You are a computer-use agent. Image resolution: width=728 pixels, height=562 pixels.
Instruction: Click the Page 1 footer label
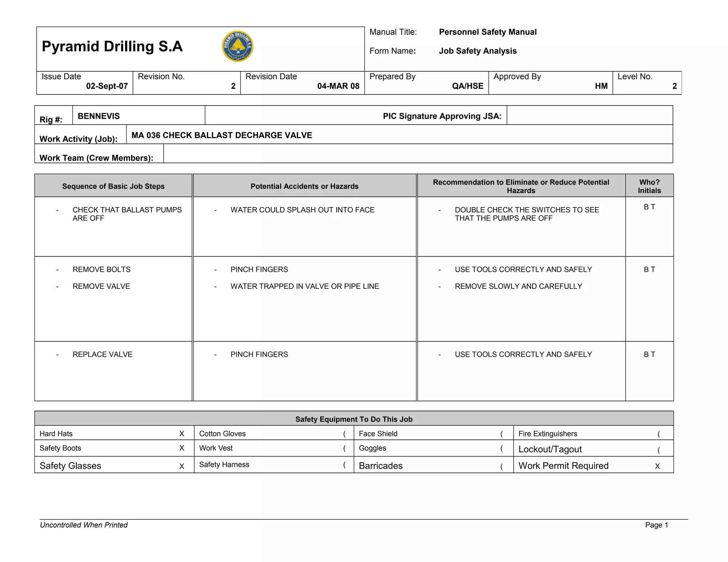(x=657, y=525)
